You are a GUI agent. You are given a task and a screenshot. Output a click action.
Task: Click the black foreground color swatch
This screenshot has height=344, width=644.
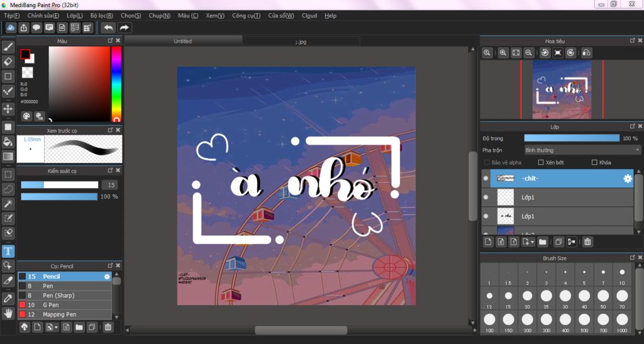(x=25, y=54)
